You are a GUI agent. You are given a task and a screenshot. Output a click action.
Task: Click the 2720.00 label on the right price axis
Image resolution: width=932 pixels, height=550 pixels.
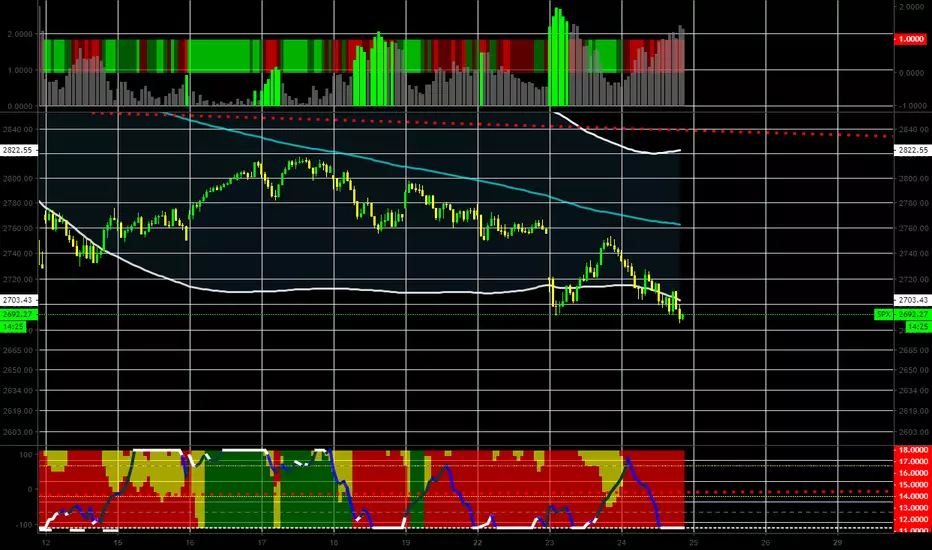[912, 279]
